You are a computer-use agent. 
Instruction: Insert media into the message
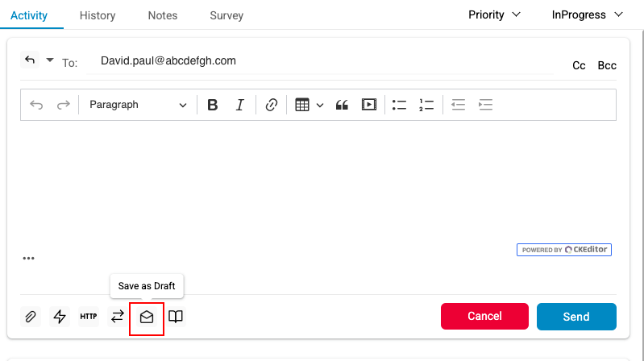tap(368, 105)
